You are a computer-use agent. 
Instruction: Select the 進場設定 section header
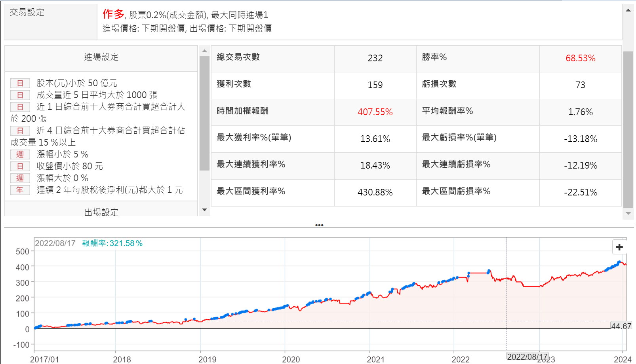pos(101,57)
